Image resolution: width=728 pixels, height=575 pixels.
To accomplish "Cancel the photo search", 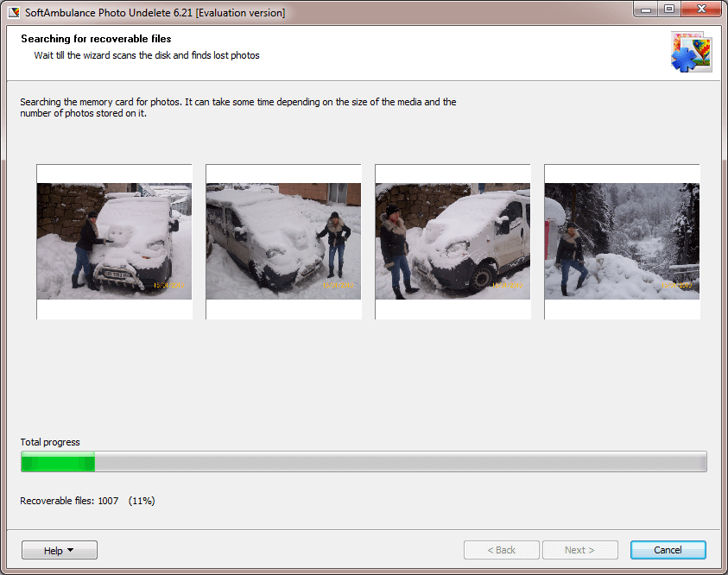I will 668,550.
